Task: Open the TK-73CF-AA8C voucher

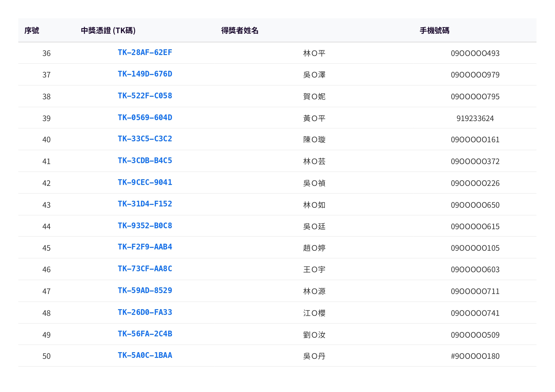Action: pos(145,269)
